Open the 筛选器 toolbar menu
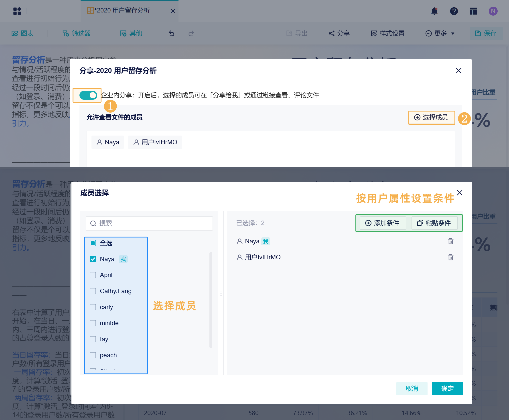Screen dimensions: 509x420 click(x=77, y=33)
